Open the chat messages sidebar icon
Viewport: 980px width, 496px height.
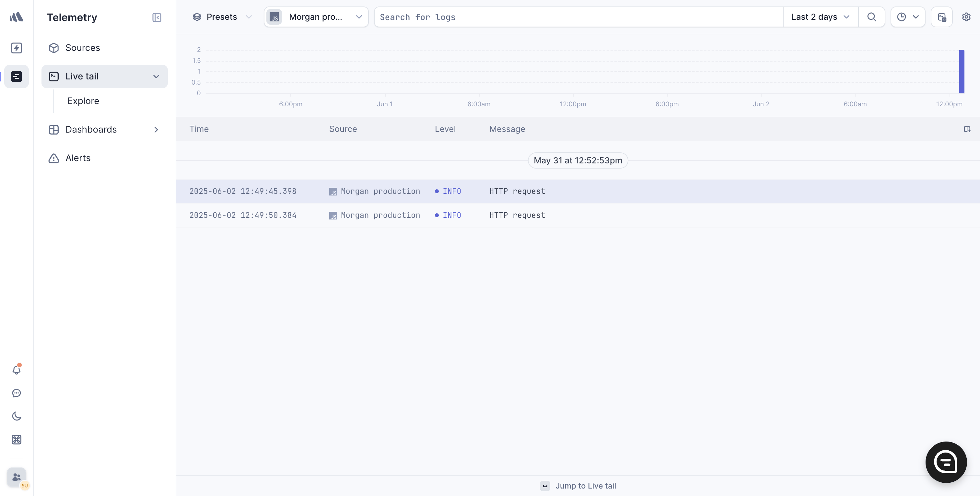point(16,393)
